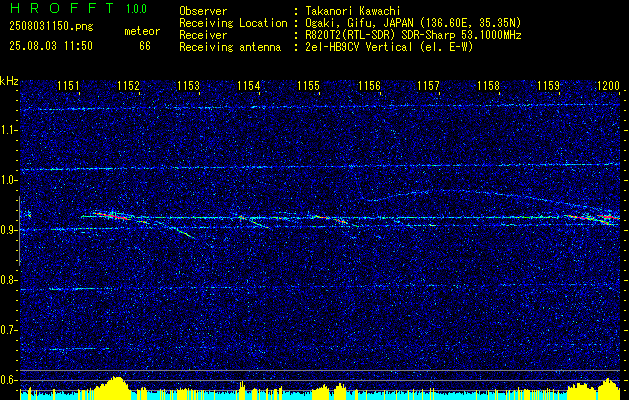Select the filename 2508031150.png
The height and width of the screenshot is (400, 629).
51,26
